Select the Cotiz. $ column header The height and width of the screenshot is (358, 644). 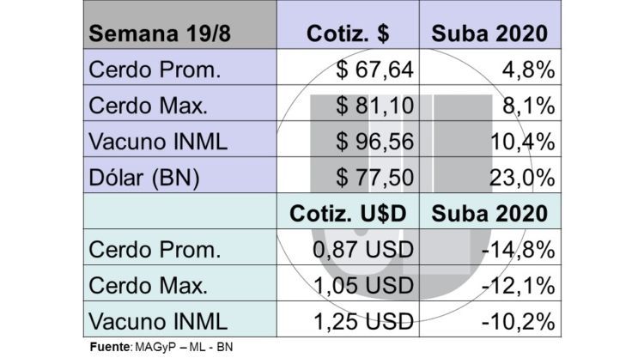coord(349,34)
